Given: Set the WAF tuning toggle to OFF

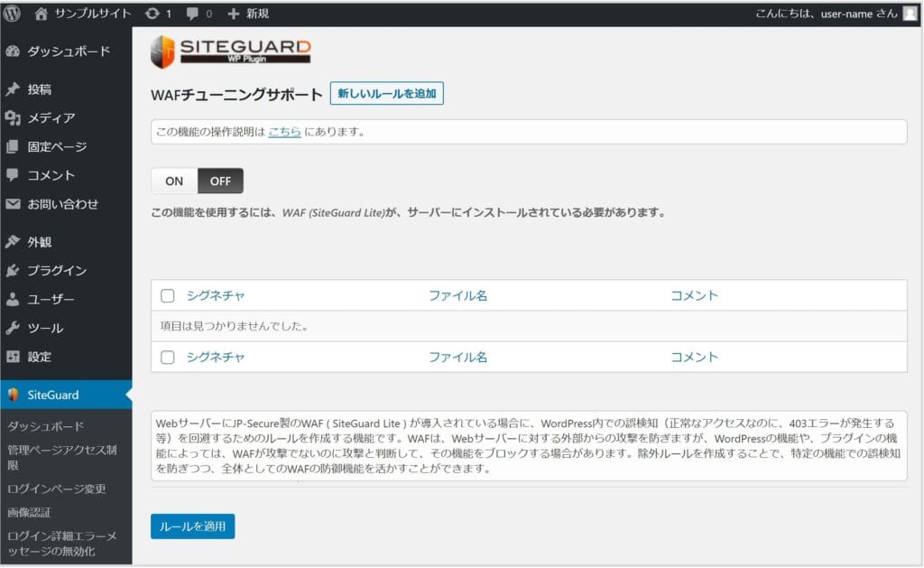Looking at the screenshot, I should (x=220, y=181).
